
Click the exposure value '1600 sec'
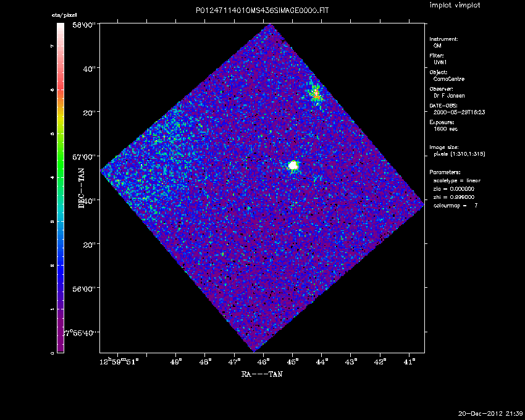tap(446, 129)
